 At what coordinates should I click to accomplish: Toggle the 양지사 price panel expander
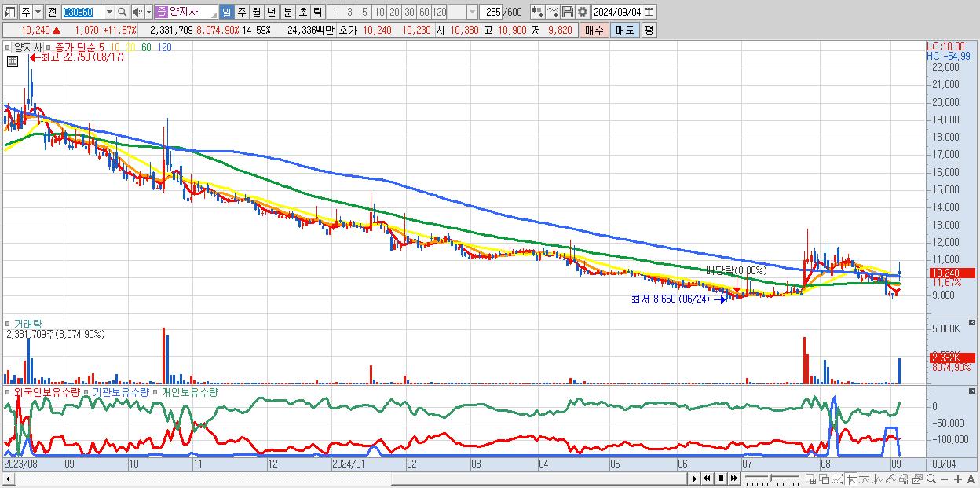click(x=9, y=47)
